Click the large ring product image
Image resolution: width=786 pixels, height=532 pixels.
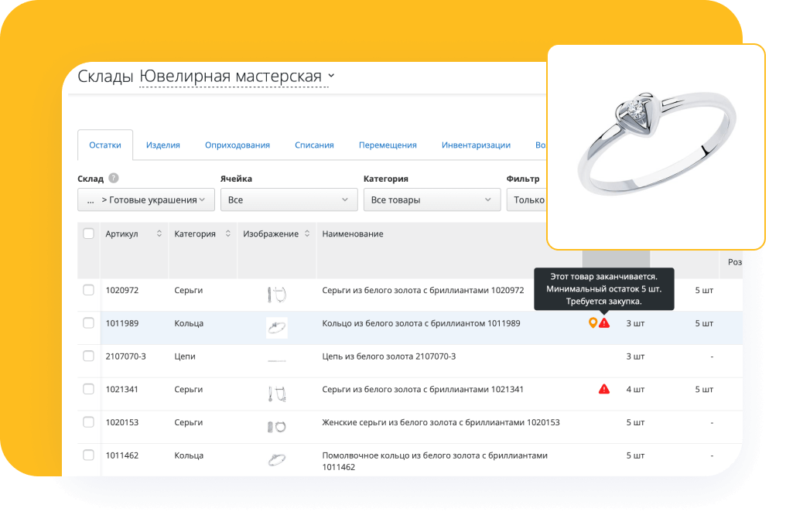(656, 146)
